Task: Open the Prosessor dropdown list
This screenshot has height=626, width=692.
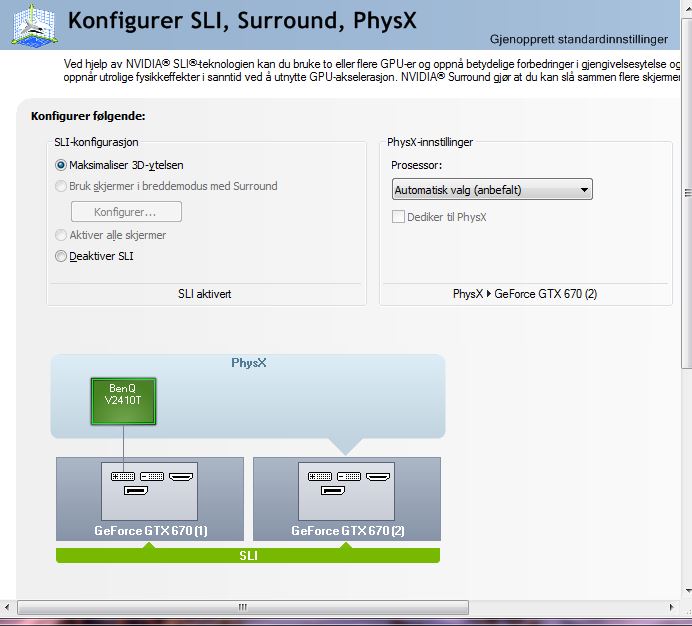Action: coord(492,189)
